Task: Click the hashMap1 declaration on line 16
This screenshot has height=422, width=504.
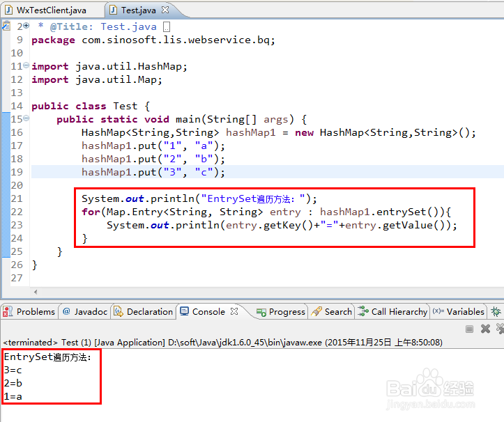Action: [278, 132]
